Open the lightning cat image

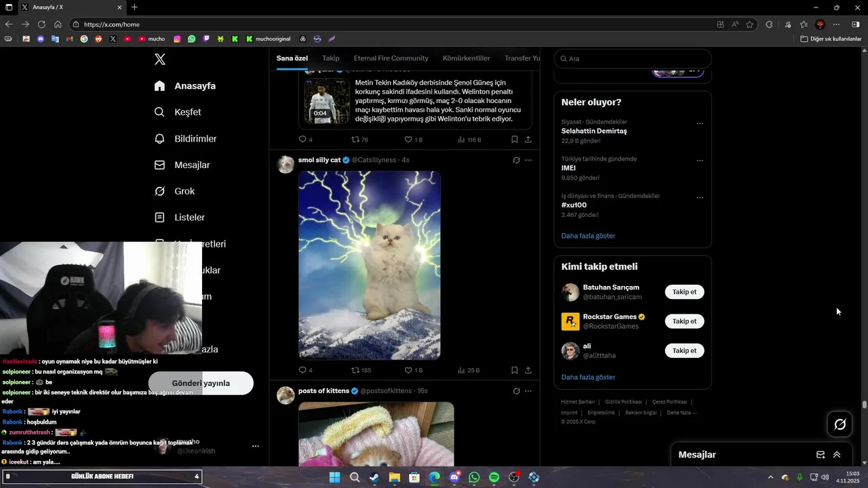370,265
